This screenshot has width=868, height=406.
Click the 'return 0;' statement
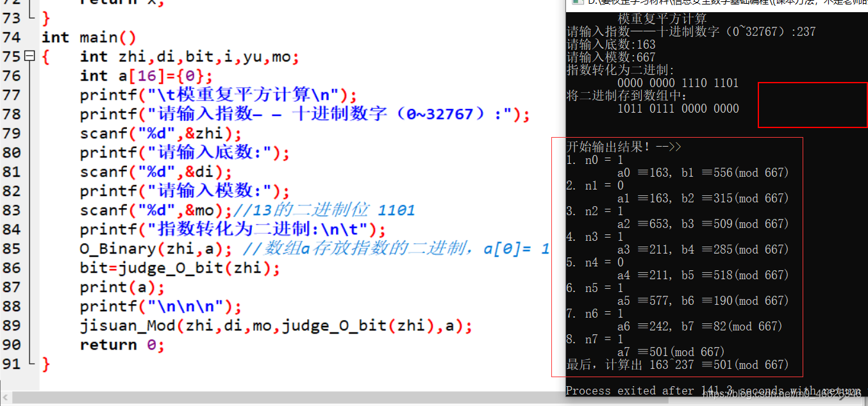122,345
